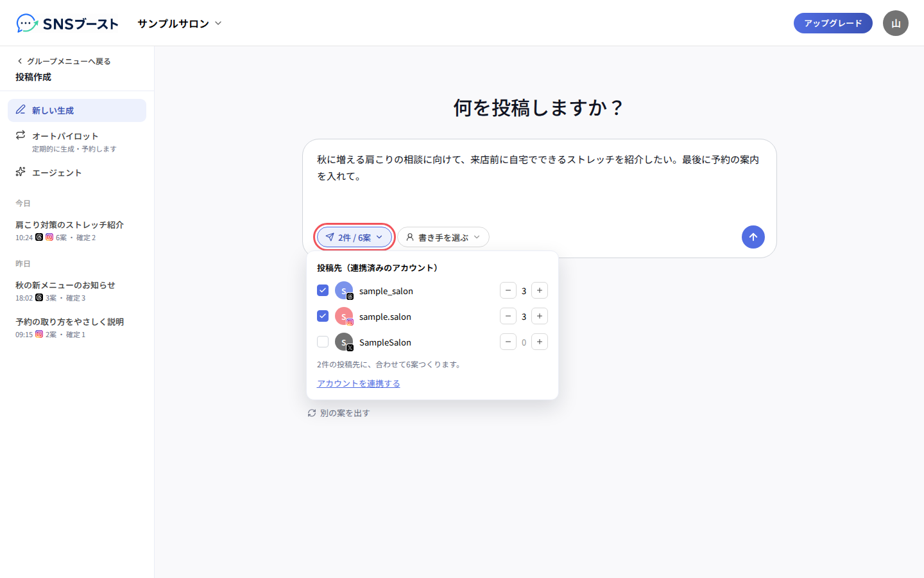The image size is (924, 578).
Task: Click the minus button for SampleSalon
Action: coord(508,342)
